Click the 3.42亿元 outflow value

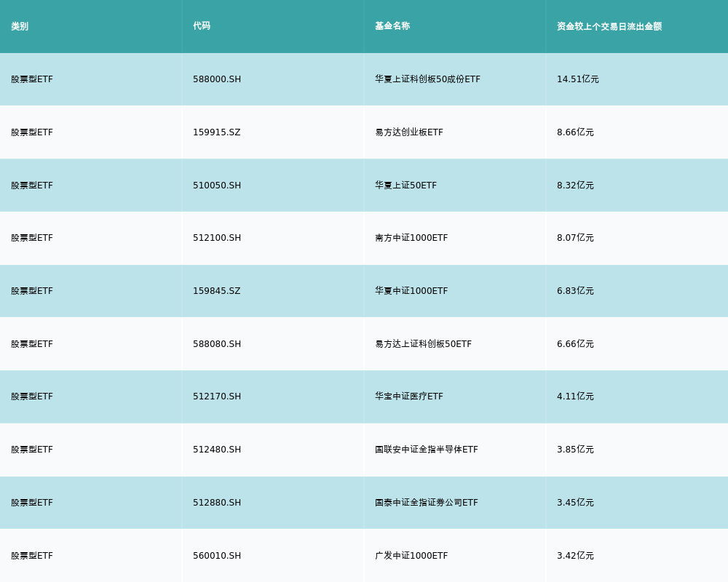[575, 556]
